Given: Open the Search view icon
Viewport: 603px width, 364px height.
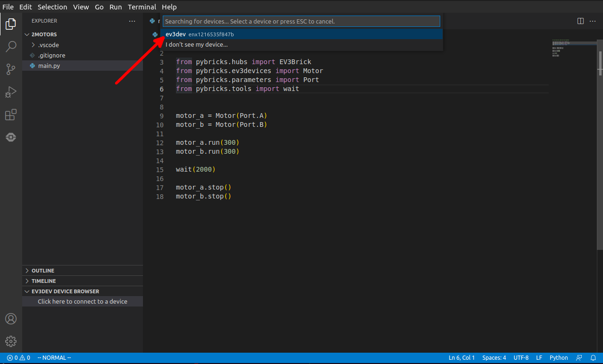Looking at the screenshot, I should point(10,47).
